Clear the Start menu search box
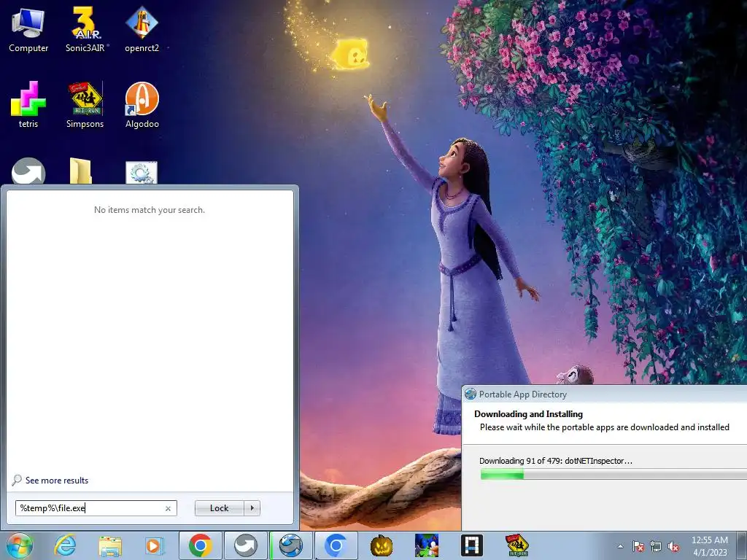Image resolution: width=747 pixels, height=560 pixels. point(169,508)
